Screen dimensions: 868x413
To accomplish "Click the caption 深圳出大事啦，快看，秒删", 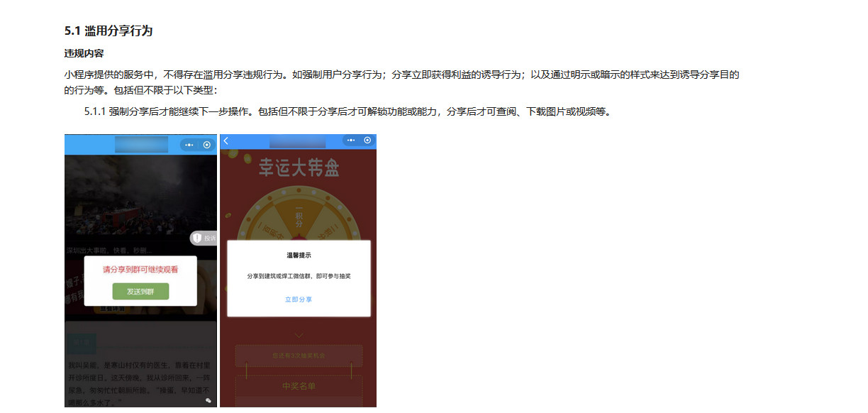I will pos(109,251).
